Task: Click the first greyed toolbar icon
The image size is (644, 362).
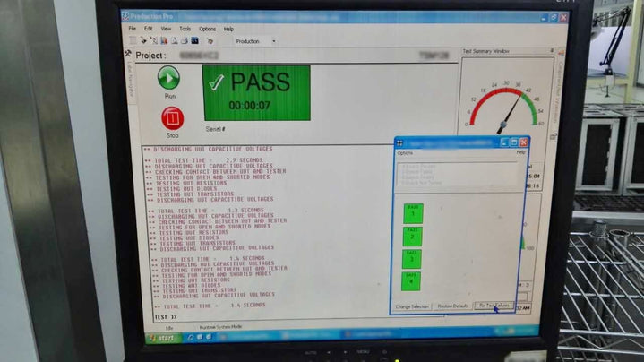Action: (133, 40)
